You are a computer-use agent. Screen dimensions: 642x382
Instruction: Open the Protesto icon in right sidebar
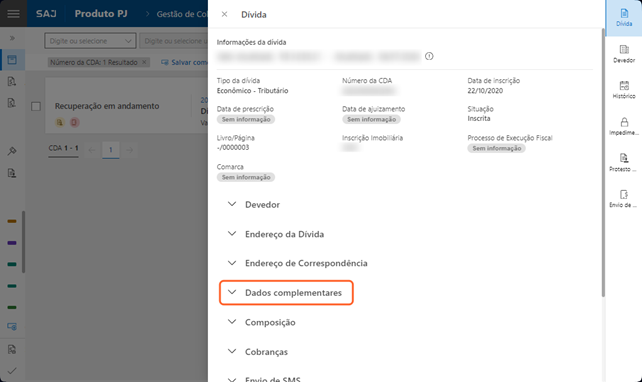(624, 162)
